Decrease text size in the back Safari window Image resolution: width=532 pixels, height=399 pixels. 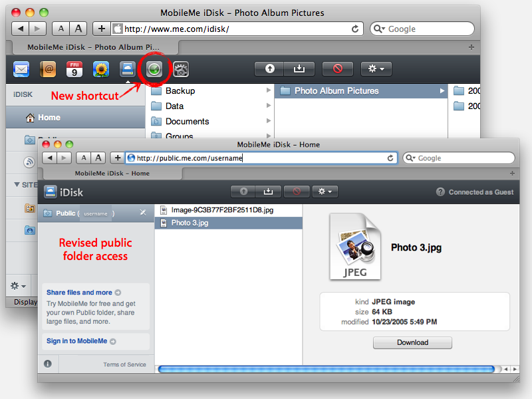coord(61,29)
